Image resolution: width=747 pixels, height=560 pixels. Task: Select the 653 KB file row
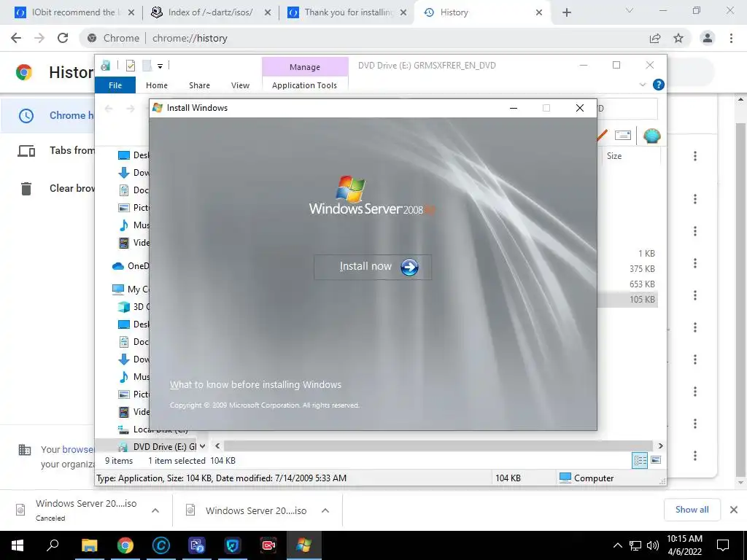tap(627, 284)
